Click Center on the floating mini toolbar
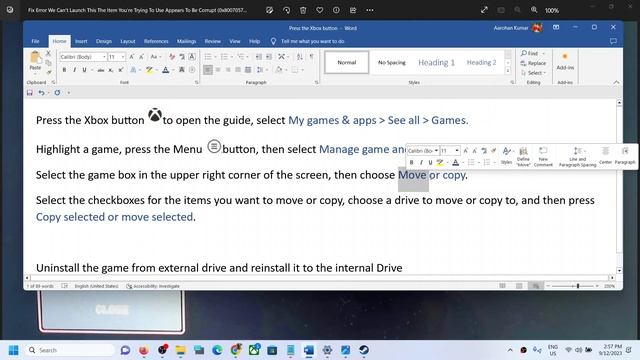The width and height of the screenshot is (640, 360). (x=605, y=157)
